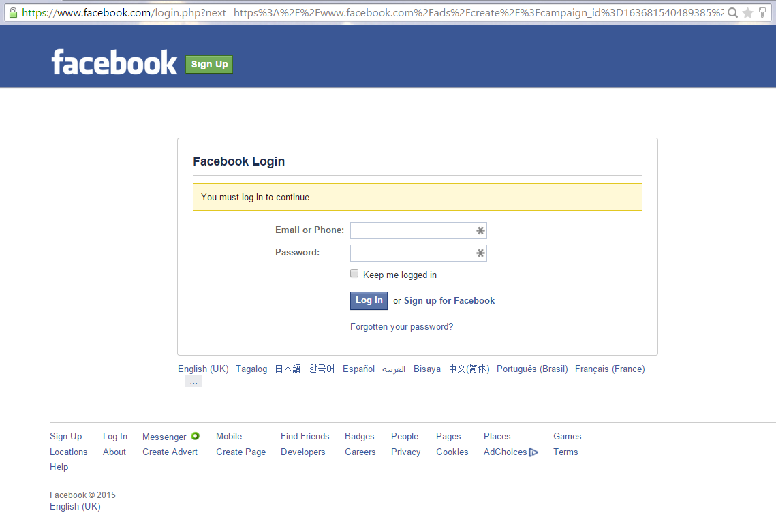Click the asterisk icon in Email field
This screenshot has width=776, height=532.
pos(480,231)
